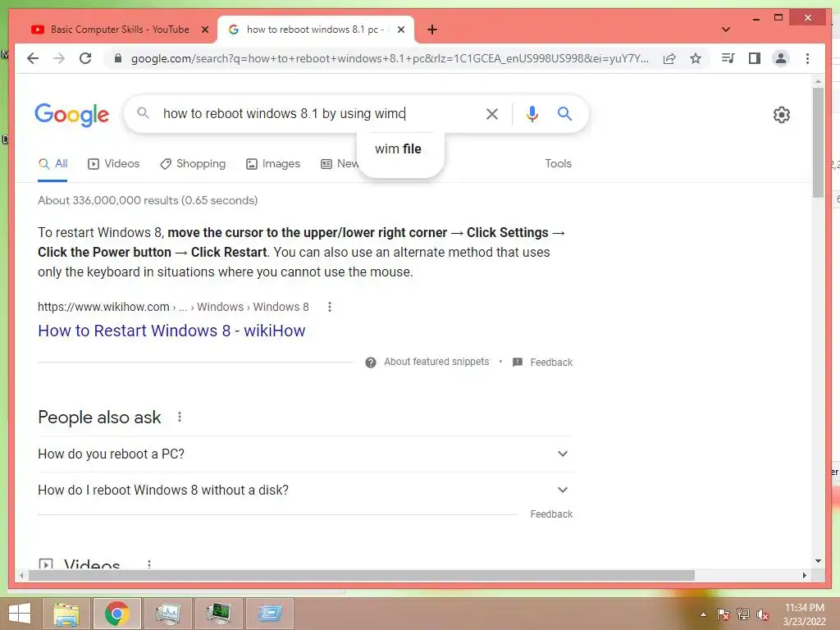Click the scroll down arrow of page

818,561
